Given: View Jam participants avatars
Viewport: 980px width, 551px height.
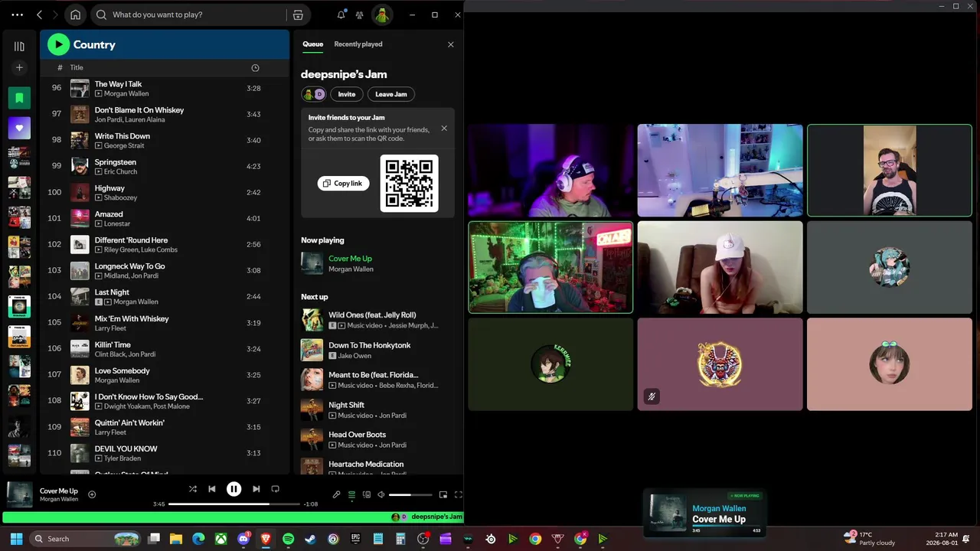Looking at the screenshot, I should [314, 94].
